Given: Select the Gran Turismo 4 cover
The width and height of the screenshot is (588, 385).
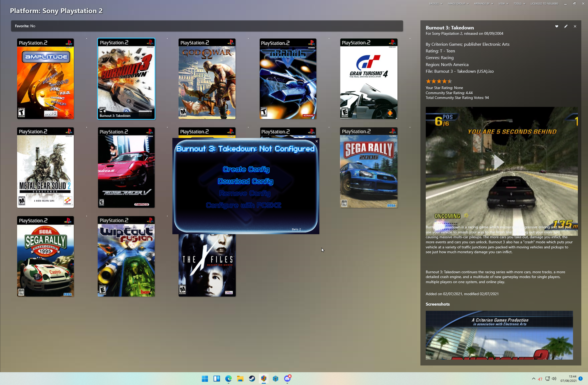Looking at the screenshot, I should click(369, 79).
